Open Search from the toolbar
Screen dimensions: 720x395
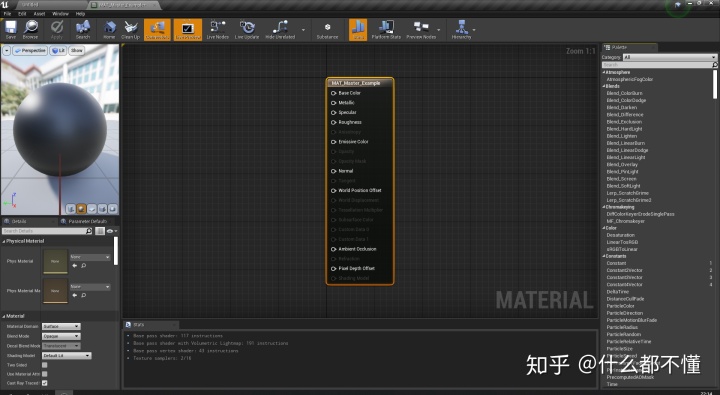tap(83, 30)
